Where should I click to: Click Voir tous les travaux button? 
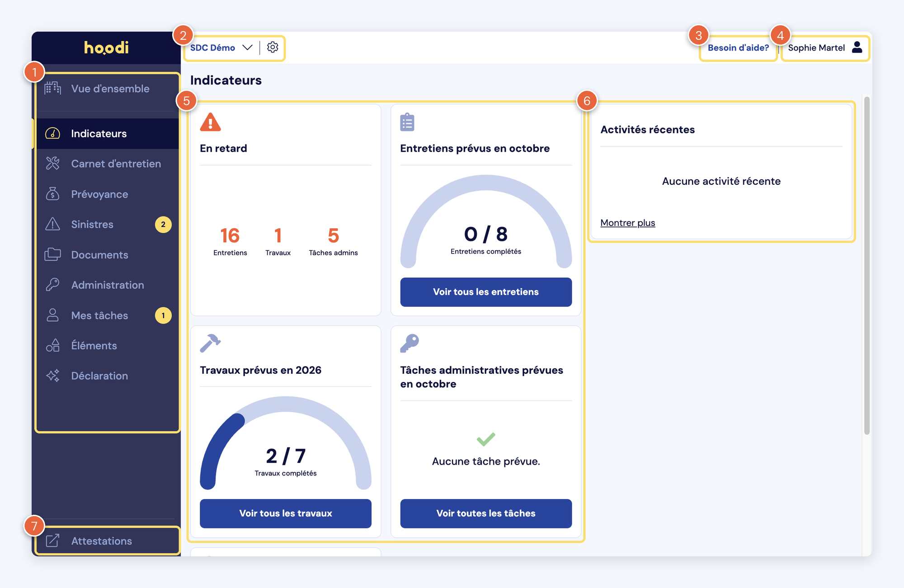286,513
